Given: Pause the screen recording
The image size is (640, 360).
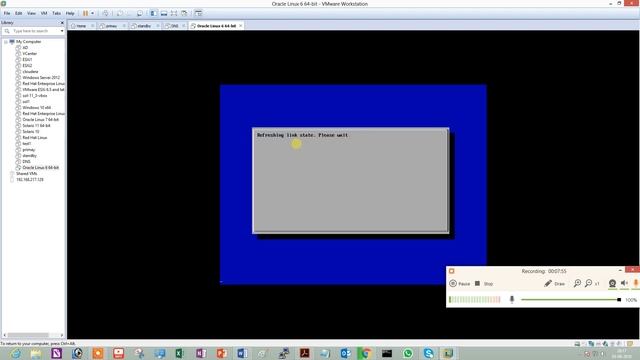Looking at the screenshot, I should tap(460, 283).
